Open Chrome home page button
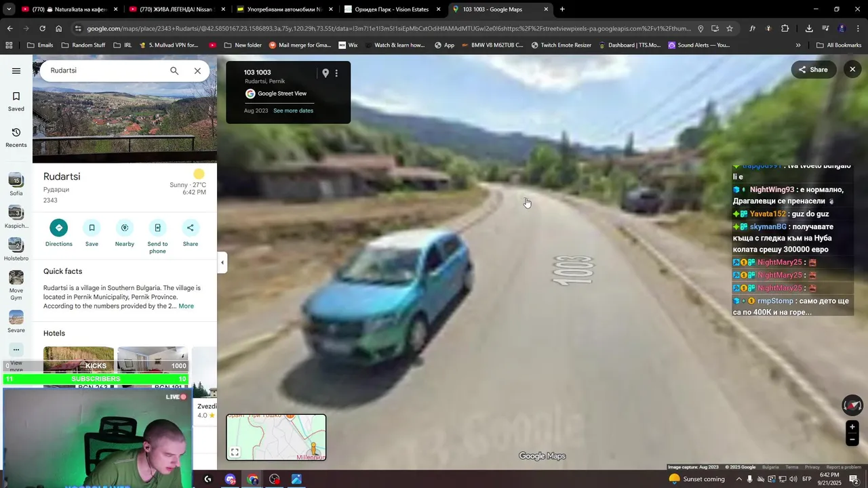 pyautogui.click(x=59, y=28)
